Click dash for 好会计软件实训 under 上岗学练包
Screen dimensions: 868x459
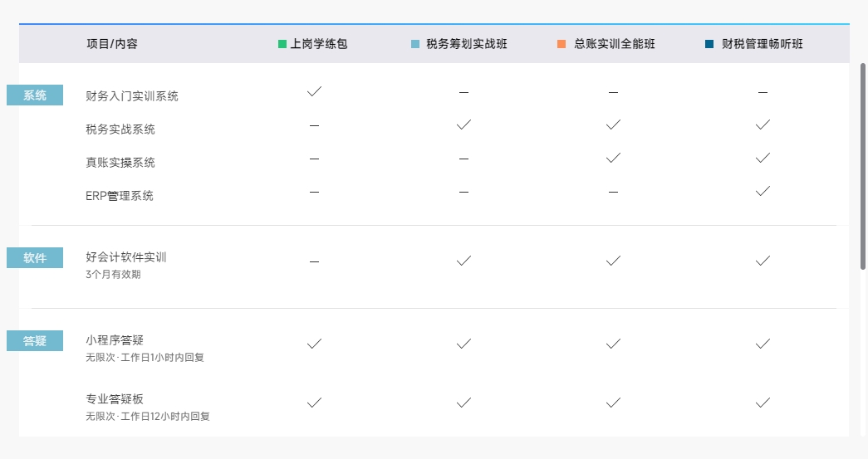coord(315,261)
